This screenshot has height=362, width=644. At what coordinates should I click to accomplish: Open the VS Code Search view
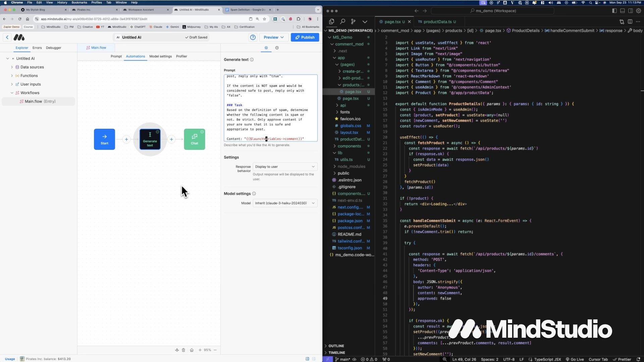[x=342, y=21]
